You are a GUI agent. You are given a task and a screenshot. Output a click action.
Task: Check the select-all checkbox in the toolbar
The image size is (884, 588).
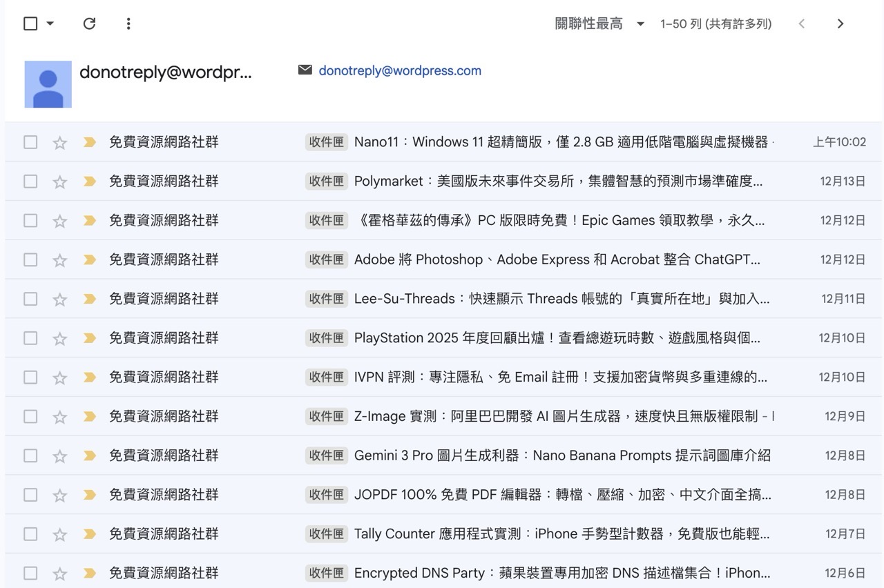click(29, 23)
